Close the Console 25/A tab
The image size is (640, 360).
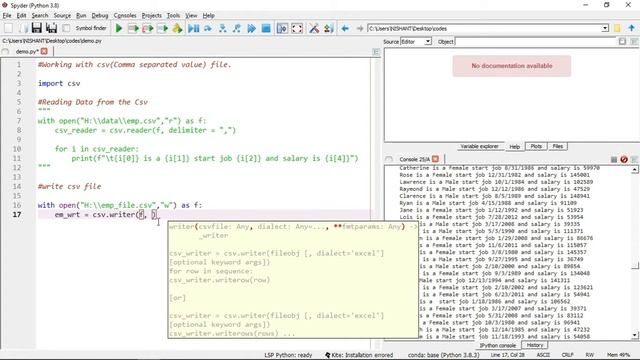point(435,159)
